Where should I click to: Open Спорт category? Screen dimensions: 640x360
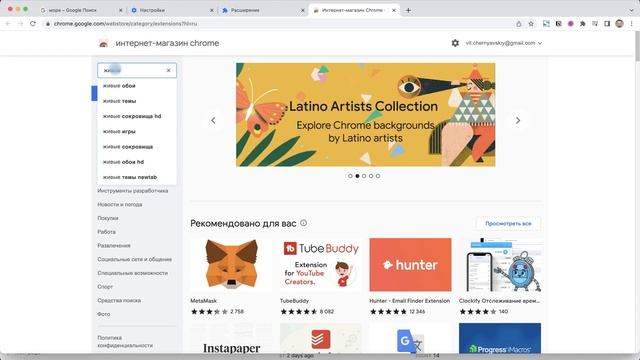tap(105, 287)
